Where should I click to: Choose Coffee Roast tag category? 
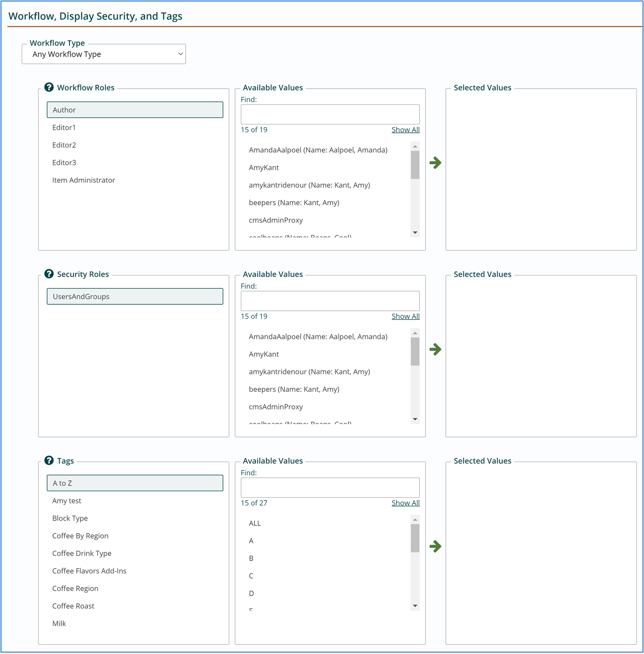tap(73, 606)
